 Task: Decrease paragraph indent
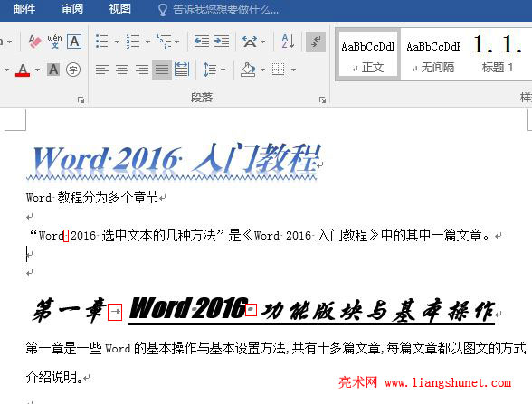click(201, 42)
